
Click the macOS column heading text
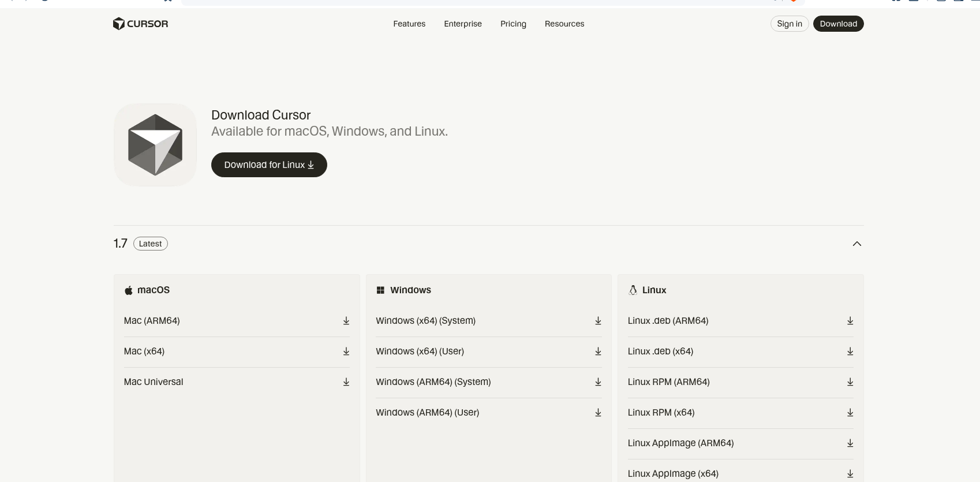point(154,290)
